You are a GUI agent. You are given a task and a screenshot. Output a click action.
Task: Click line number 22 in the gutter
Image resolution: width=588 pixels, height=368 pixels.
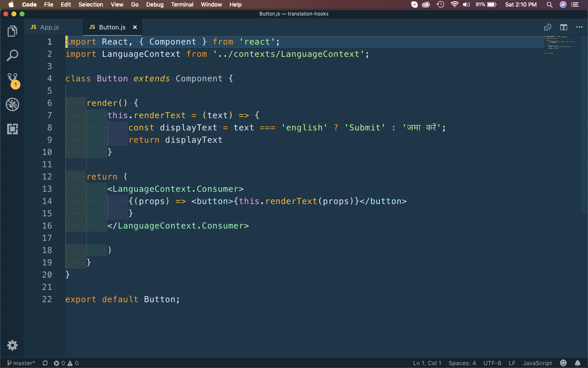(x=47, y=299)
